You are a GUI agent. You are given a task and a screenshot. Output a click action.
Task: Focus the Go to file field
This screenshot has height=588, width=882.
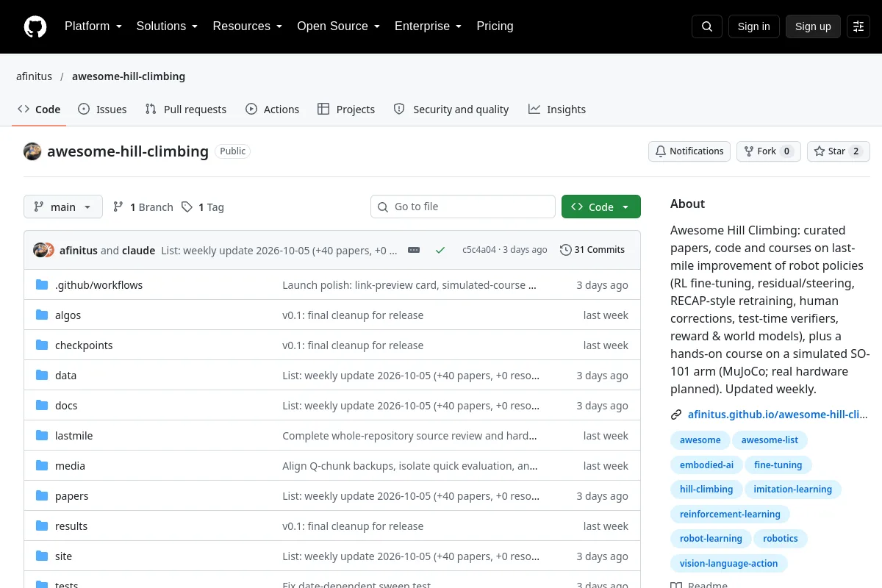click(x=463, y=207)
